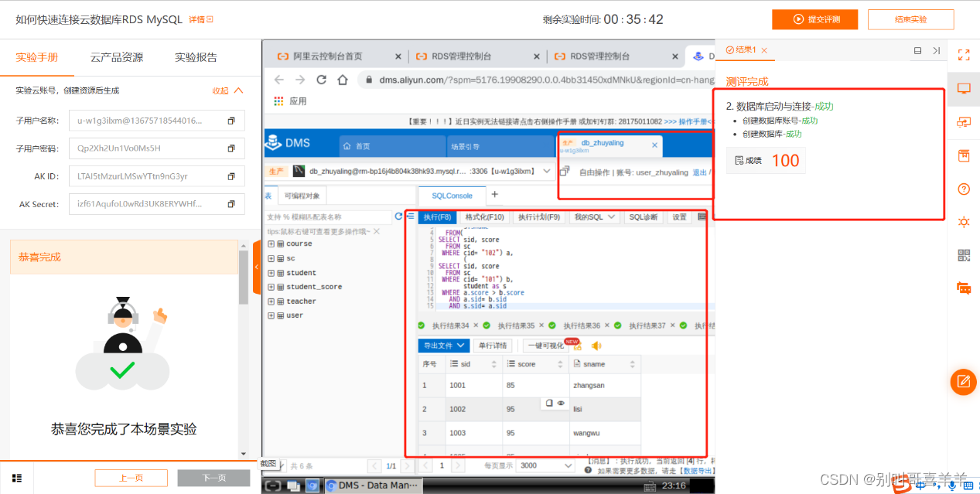Open the database connection dropdown
The image size is (980, 494).
tap(548, 171)
